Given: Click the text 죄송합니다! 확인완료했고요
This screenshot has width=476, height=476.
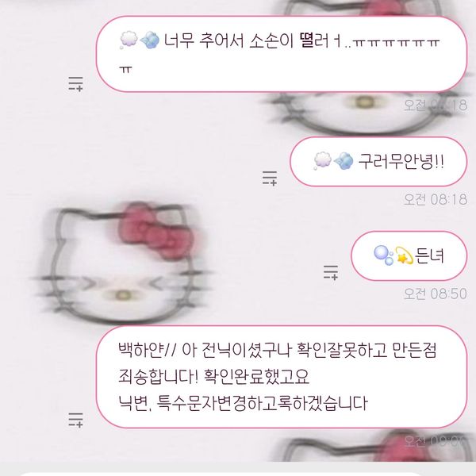Looking at the screenshot, I should point(213,377).
